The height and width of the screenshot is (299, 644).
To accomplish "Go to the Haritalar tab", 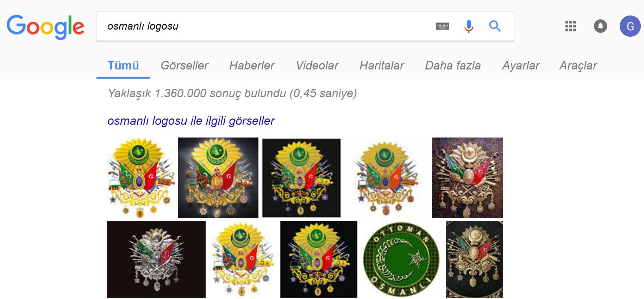I will point(382,66).
